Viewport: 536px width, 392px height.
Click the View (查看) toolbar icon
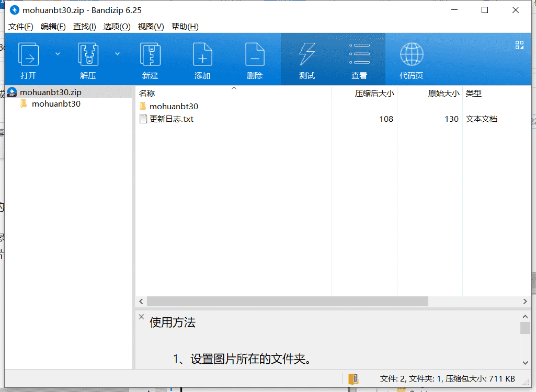click(359, 54)
